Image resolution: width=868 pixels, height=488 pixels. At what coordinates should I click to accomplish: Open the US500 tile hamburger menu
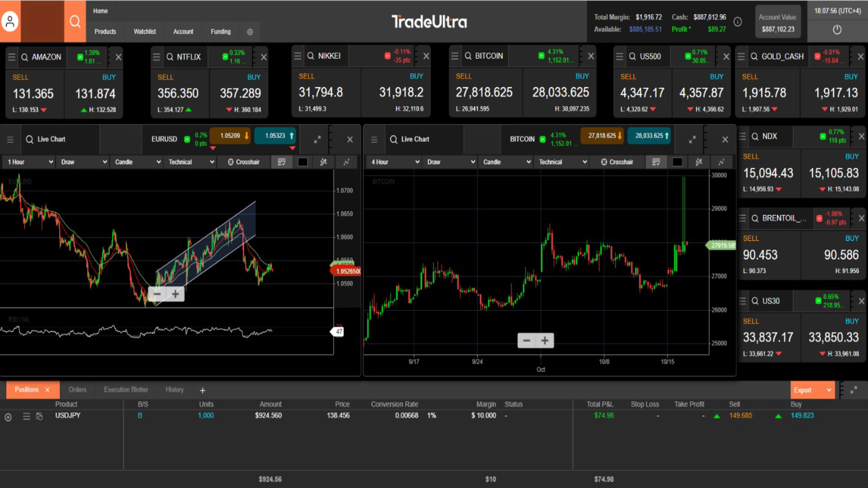619,56
